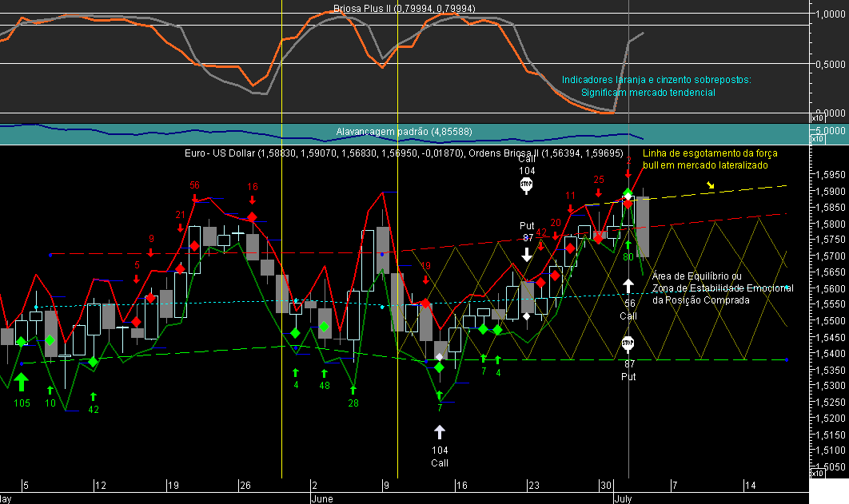
Task: Select 'bull em mercado lateralizado' text
Action: coord(705,165)
